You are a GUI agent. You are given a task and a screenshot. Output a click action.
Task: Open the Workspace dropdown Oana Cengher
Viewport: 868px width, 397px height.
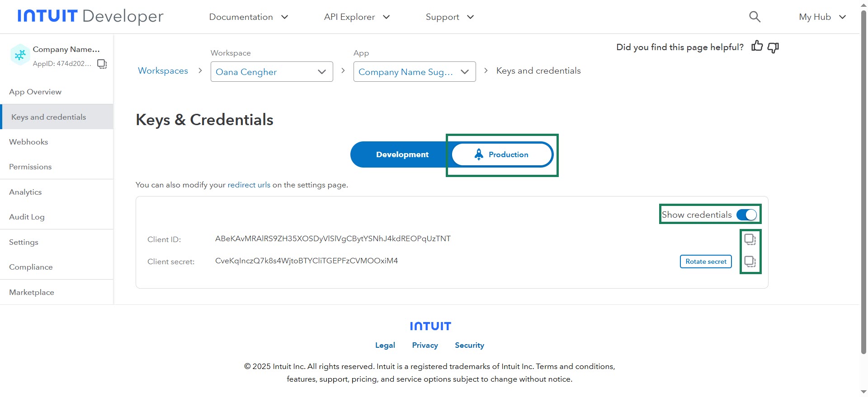(271, 72)
